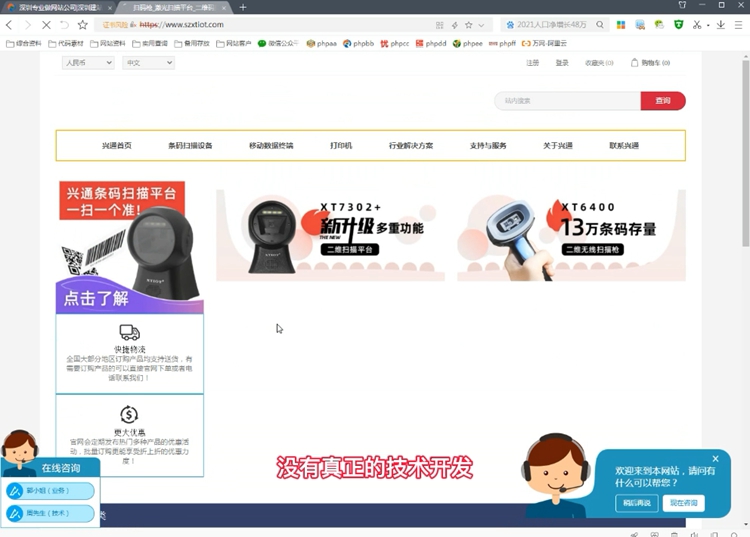Close the active scanner site tab

(223, 8)
